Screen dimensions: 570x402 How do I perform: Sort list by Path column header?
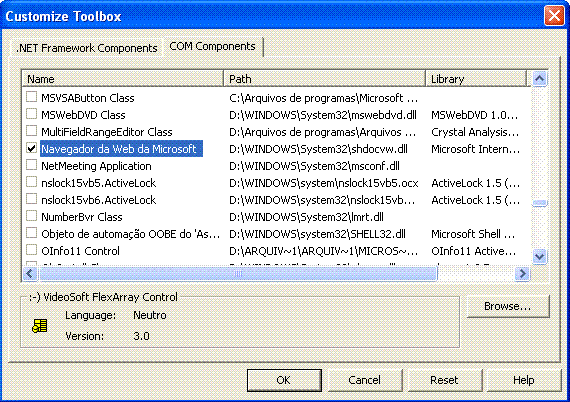324,79
